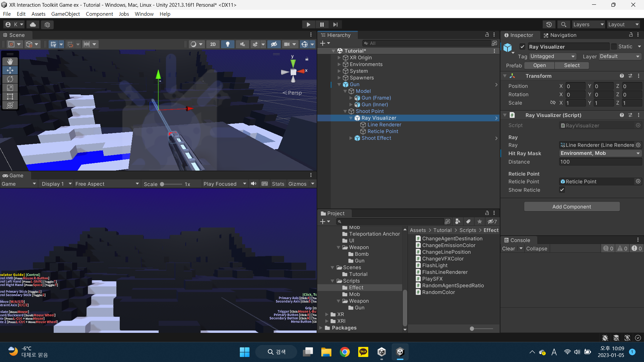Screen dimensions: 644x362
Task: Toggle console error message filter
Action: pyautogui.click(x=637, y=248)
